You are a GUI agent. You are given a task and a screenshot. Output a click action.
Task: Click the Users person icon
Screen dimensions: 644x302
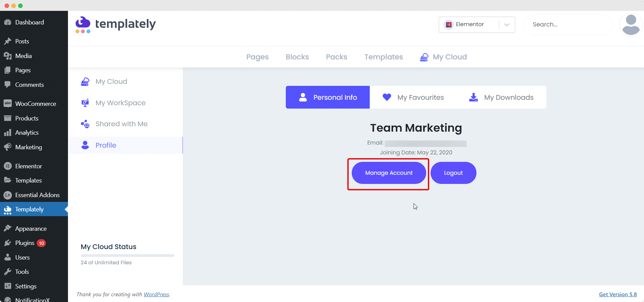pos(7,257)
